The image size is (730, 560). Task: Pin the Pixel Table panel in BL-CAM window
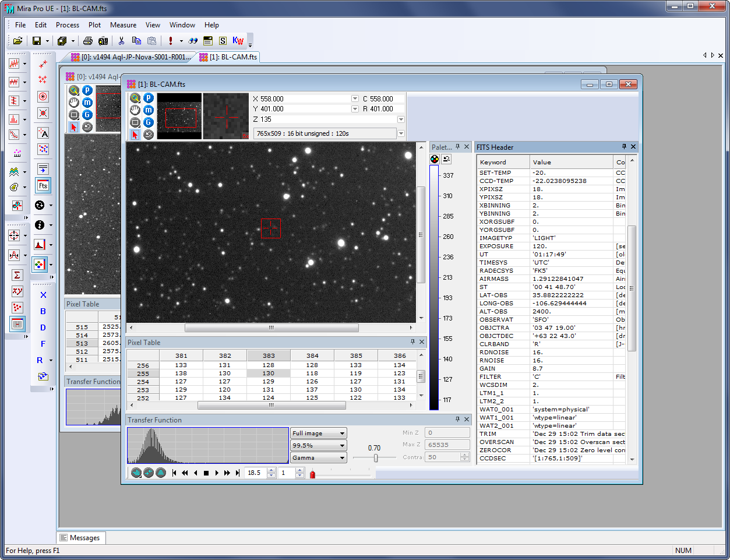click(x=412, y=342)
